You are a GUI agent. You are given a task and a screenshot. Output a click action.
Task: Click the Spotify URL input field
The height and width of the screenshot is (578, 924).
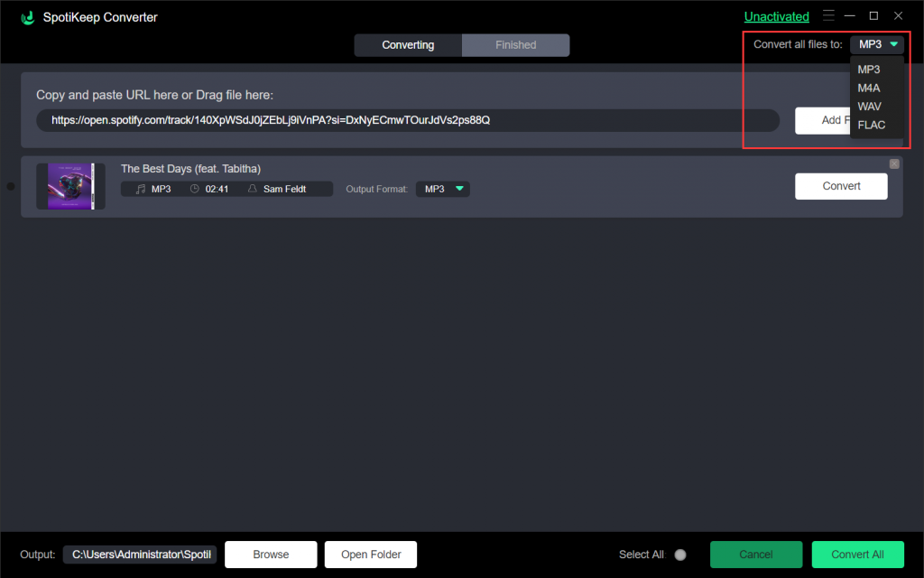point(407,120)
